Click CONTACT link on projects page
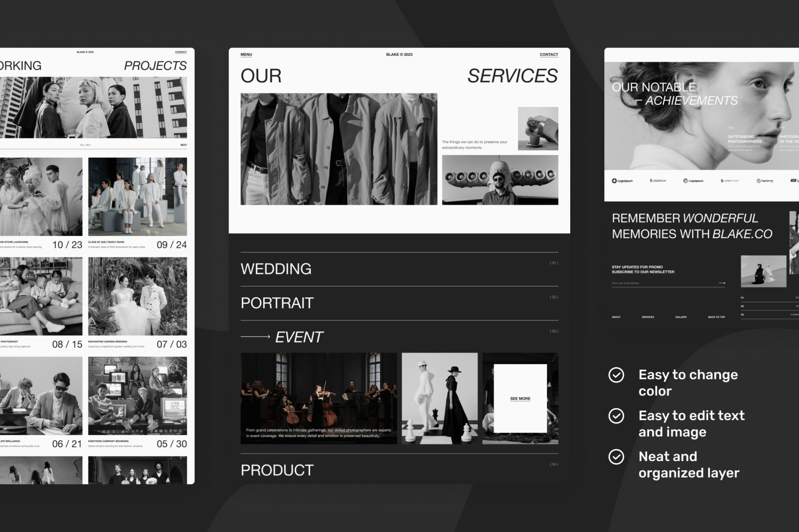This screenshot has height=532, width=799. click(x=181, y=52)
